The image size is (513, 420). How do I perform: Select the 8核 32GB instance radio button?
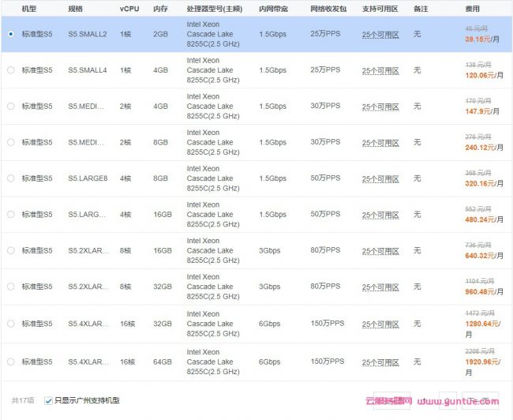coord(10,287)
